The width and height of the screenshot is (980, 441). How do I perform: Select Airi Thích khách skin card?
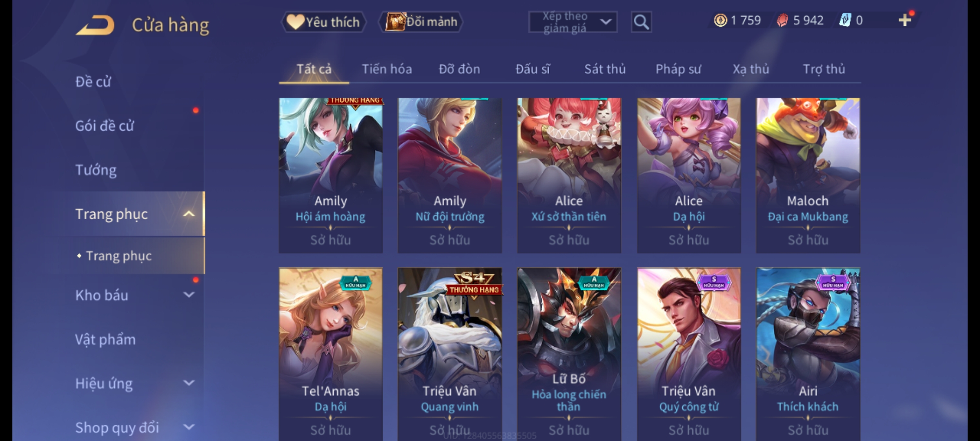[x=808, y=354]
